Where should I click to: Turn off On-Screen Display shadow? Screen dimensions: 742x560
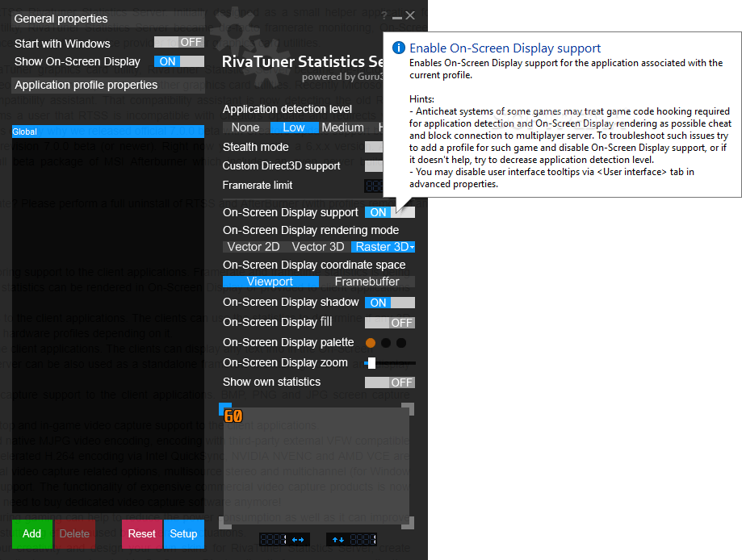[390, 303]
